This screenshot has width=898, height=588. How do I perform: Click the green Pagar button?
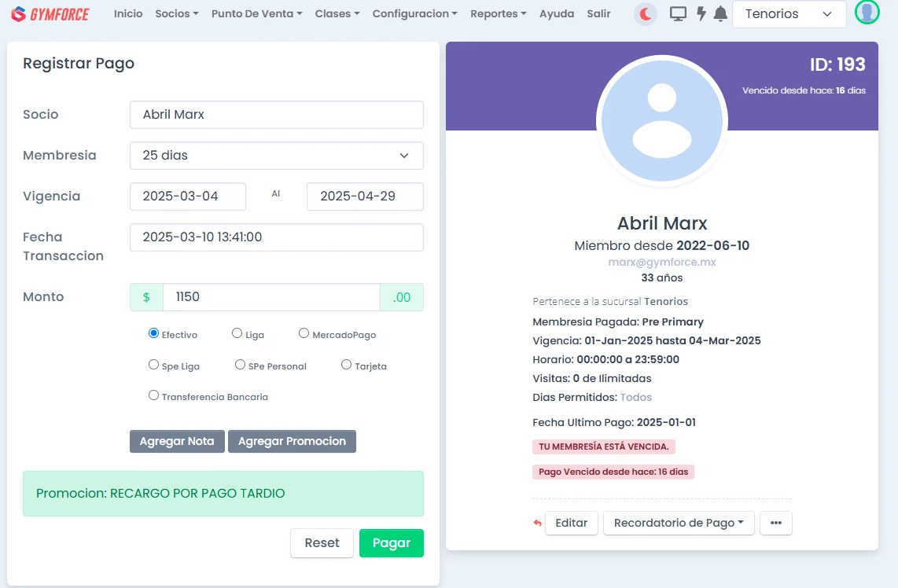tap(391, 543)
